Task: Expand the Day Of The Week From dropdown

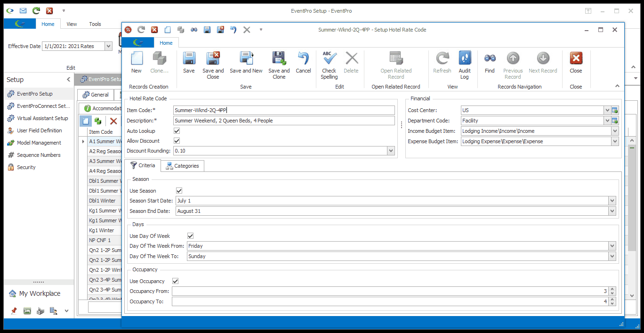Action: 612,246
